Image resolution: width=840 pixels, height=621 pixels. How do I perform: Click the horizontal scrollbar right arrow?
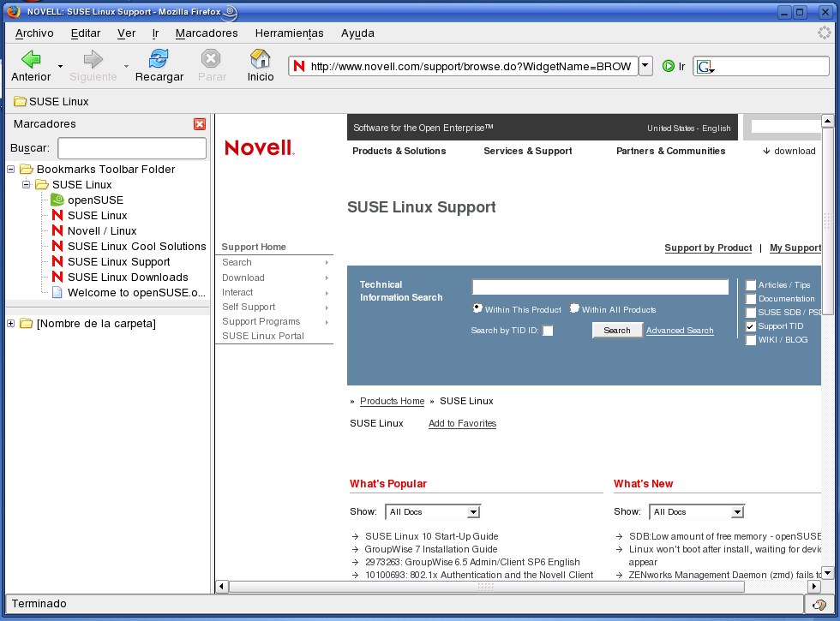(x=813, y=586)
